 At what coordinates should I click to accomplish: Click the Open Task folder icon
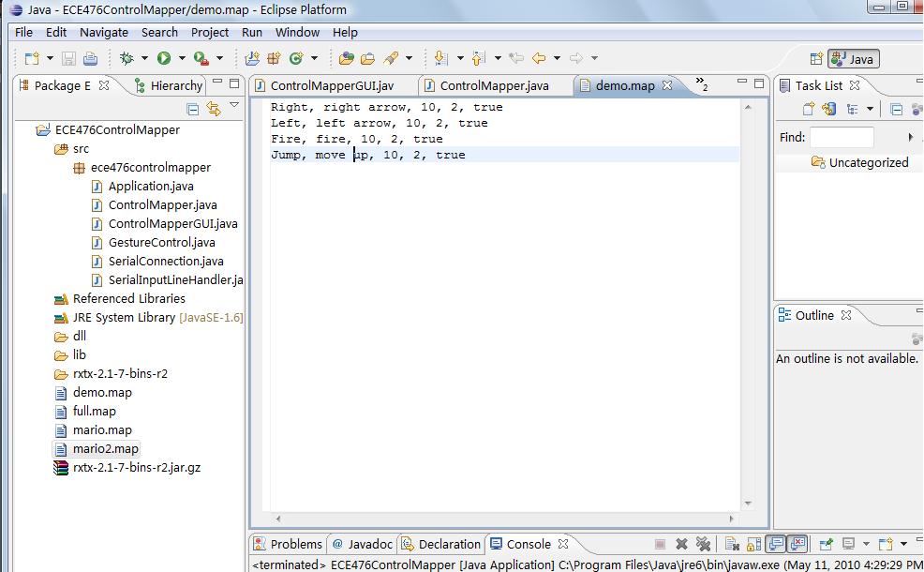367,58
